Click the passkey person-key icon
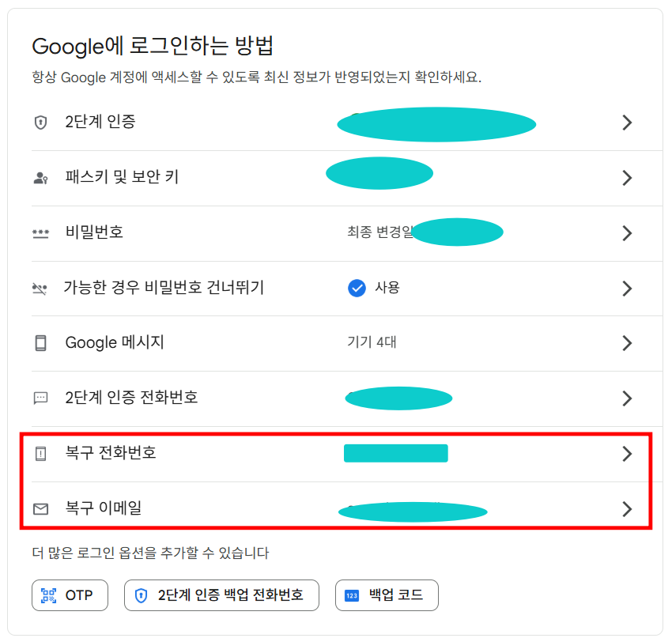The width and height of the screenshot is (672, 638). pyautogui.click(x=40, y=178)
